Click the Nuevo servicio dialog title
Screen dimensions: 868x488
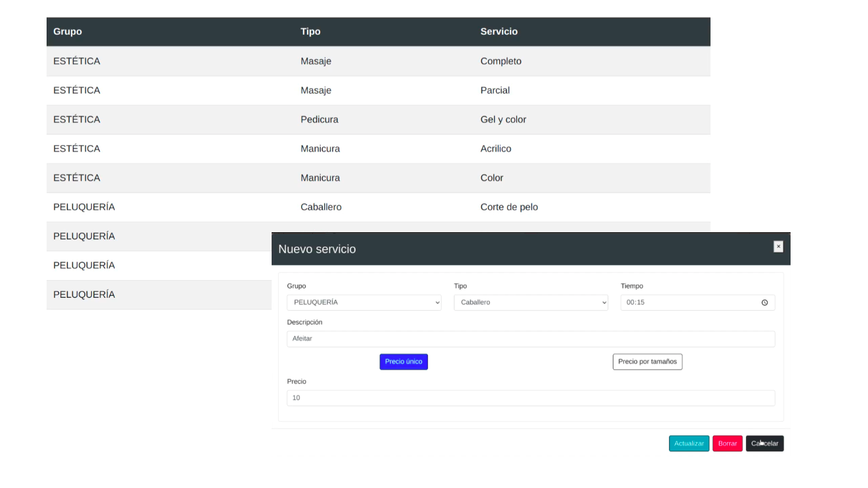click(317, 249)
